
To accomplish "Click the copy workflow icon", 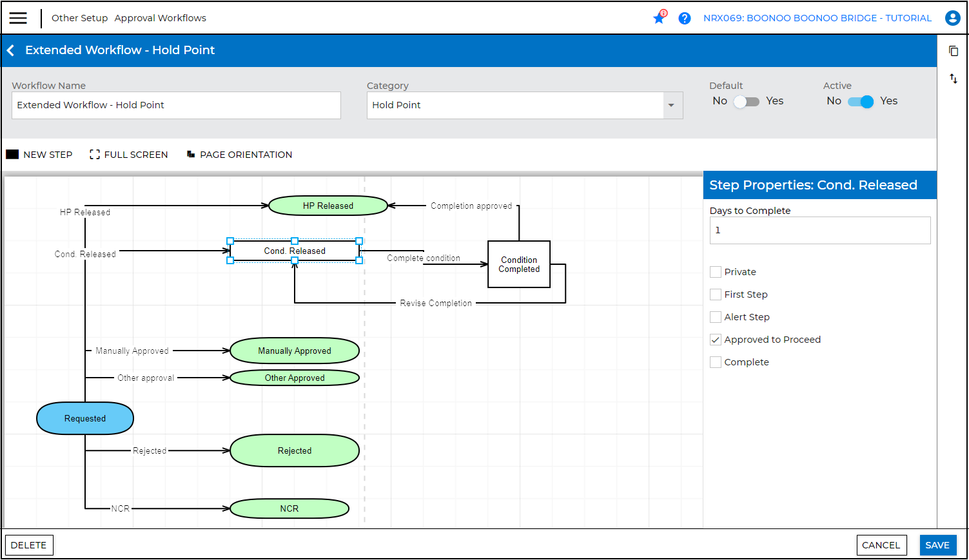I will [954, 51].
